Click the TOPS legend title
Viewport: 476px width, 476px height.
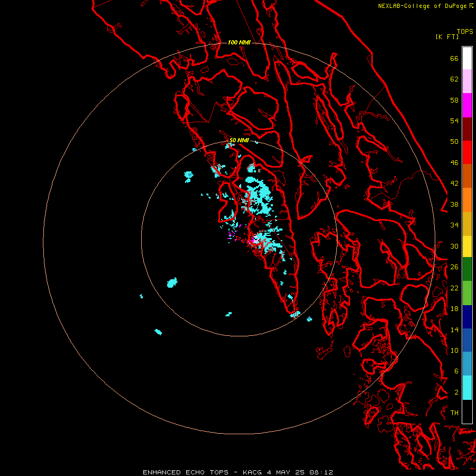point(465,31)
